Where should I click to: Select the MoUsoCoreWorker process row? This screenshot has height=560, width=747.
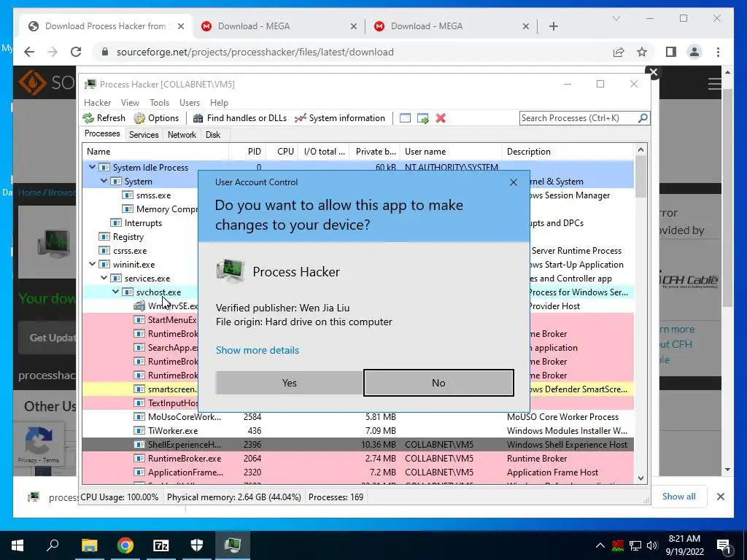click(357, 416)
